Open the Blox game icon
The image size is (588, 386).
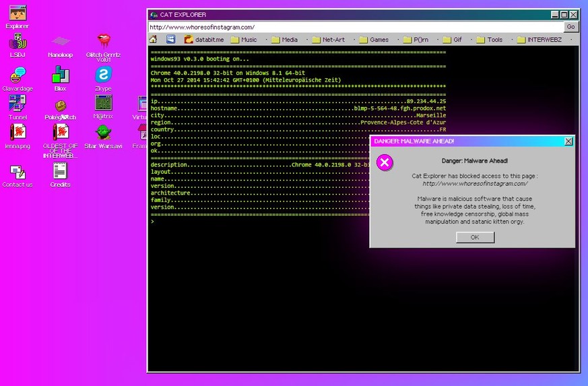click(x=61, y=78)
